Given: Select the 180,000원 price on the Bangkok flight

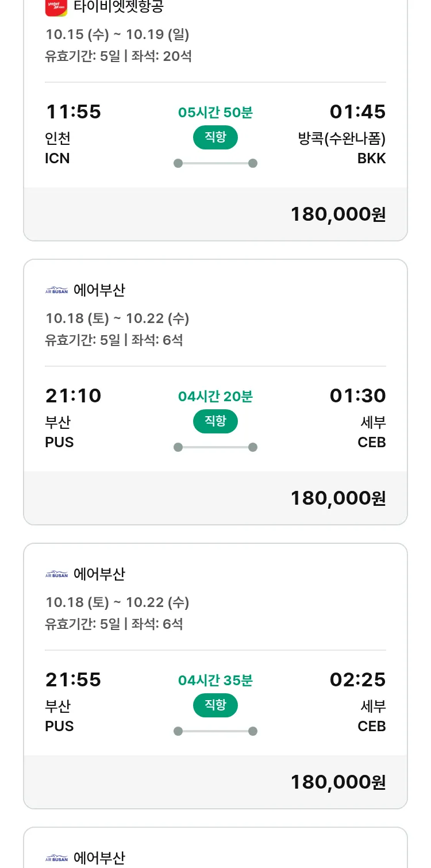Looking at the screenshot, I should [338, 214].
